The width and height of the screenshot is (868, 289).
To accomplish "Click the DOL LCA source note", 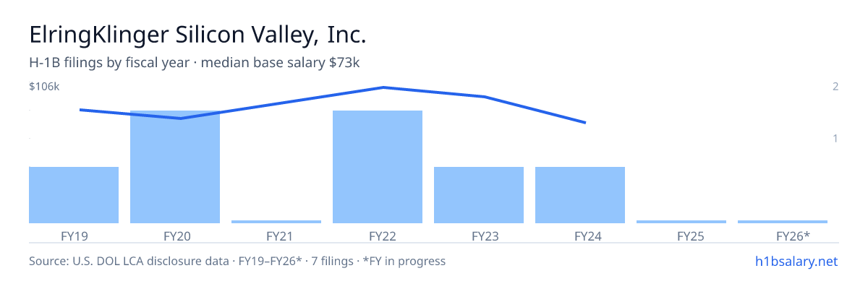I will (237, 261).
